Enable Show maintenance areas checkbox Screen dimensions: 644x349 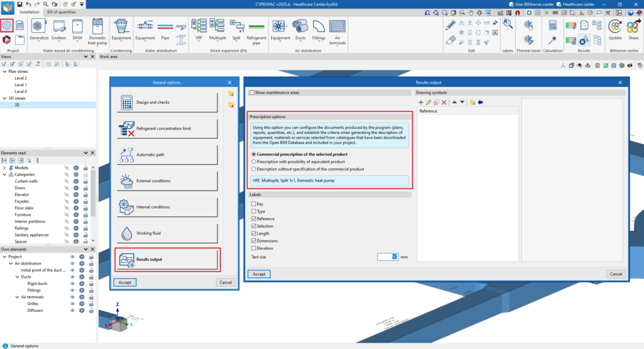coord(252,93)
